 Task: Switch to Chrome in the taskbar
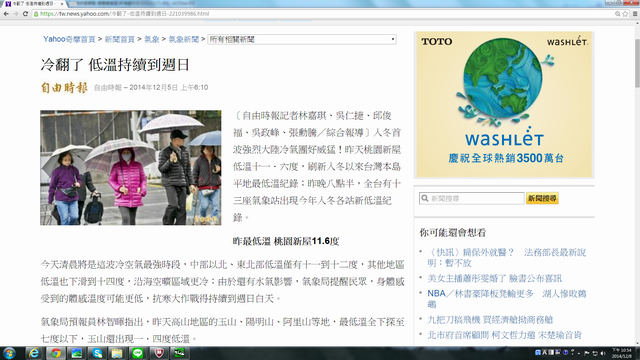click(x=56, y=353)
